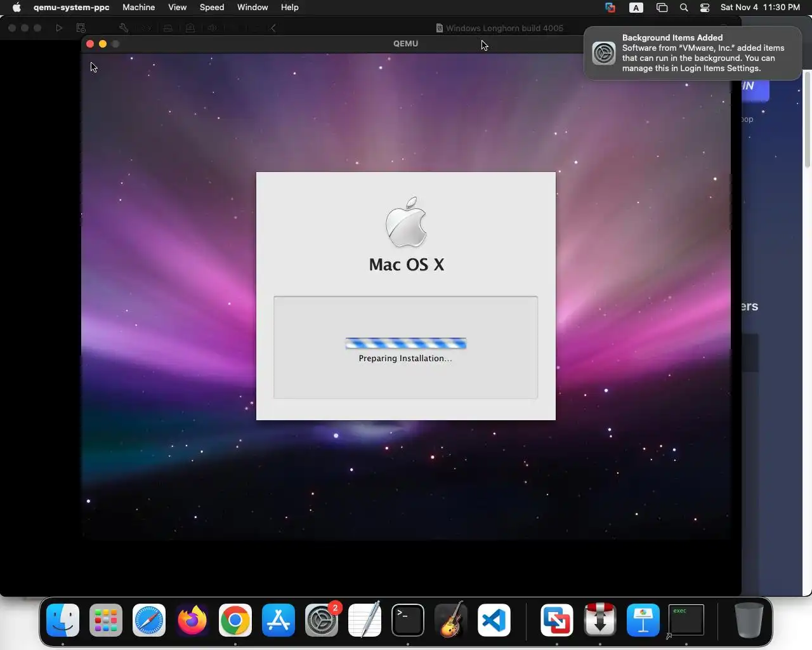Open Control Center from menu bar
This screenshot has width=812, height=650.
705,8
